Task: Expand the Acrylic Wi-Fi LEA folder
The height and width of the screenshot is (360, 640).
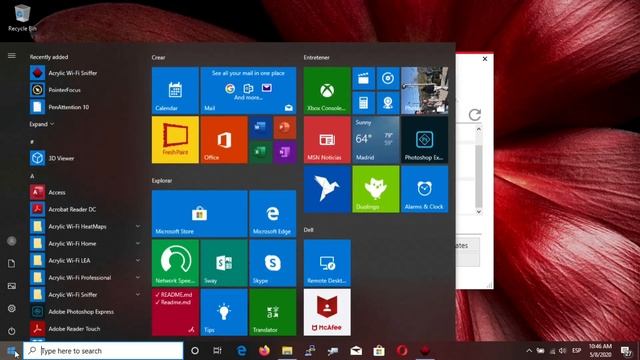Action: tap(138, 260)
